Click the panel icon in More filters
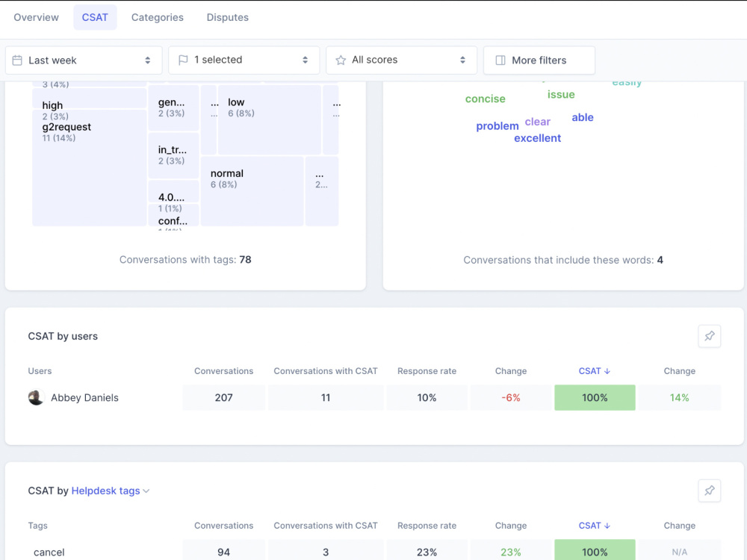This screenshot has height=560, width=747. point(500,60)
